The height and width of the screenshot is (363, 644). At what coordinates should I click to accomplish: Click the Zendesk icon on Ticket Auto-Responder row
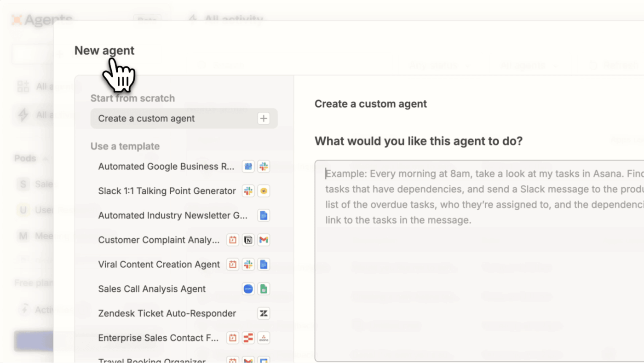tap(264, 314)
